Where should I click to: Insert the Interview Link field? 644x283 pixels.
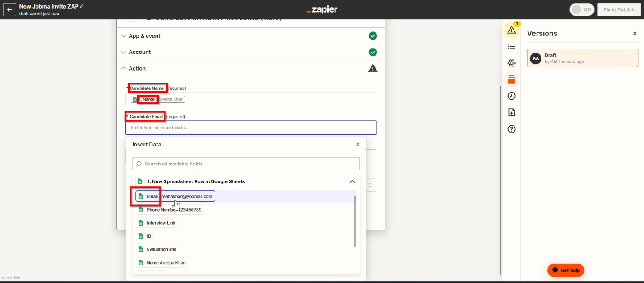[x=157, y=223]
